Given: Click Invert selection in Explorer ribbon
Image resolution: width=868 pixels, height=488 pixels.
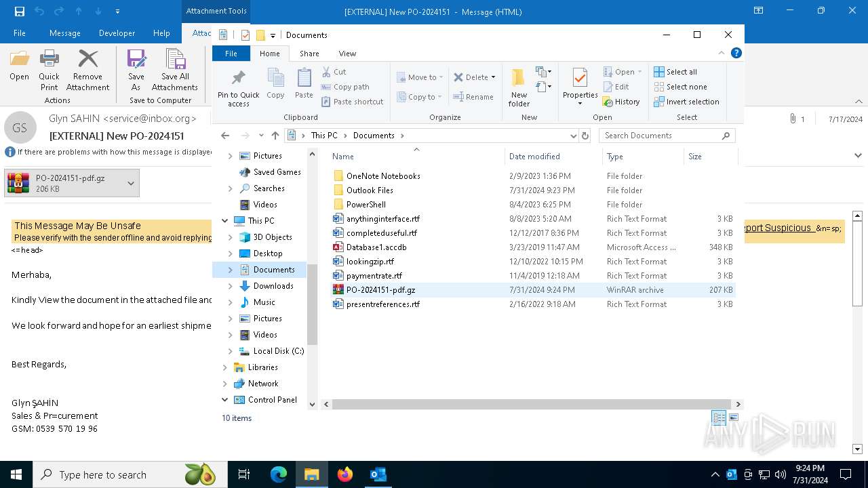Looking at the screenshot, I should click(x=686, y=102).
